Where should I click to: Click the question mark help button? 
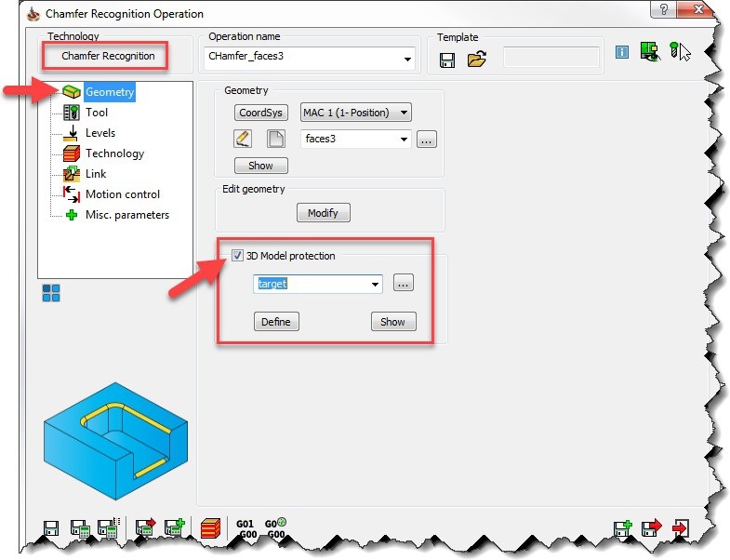[664, 9]
